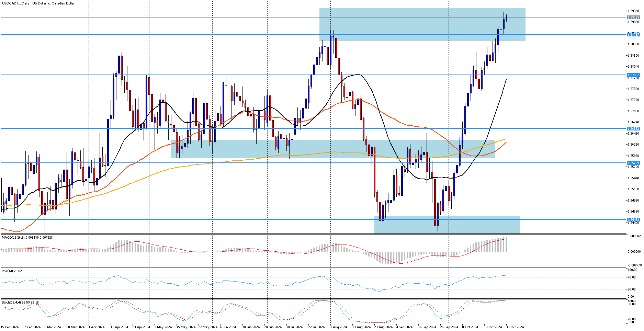This screenshot has width=644, height=331.
Task: Click the MACD 0.000000 zero level scale value
Action: click(634, 251)
